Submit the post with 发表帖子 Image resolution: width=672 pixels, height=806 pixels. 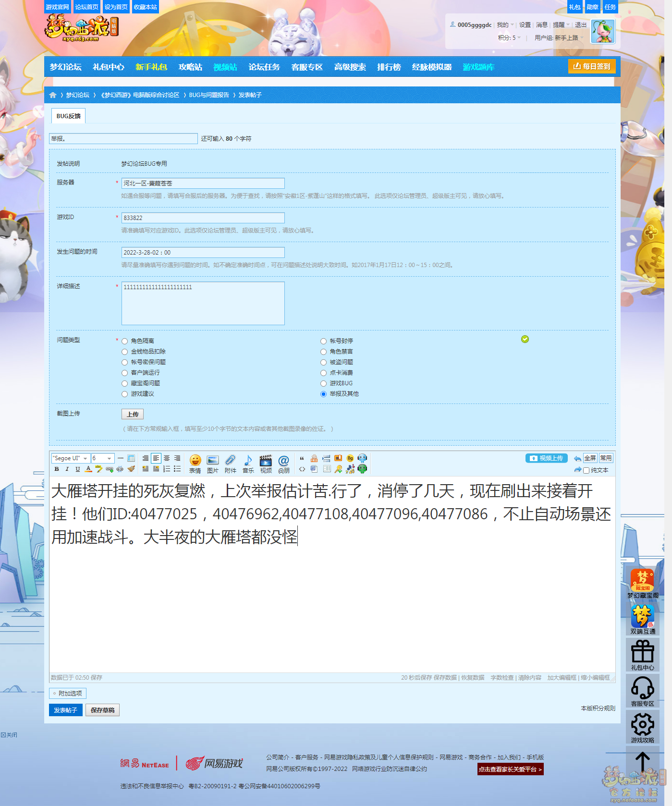tap(66, 710)
